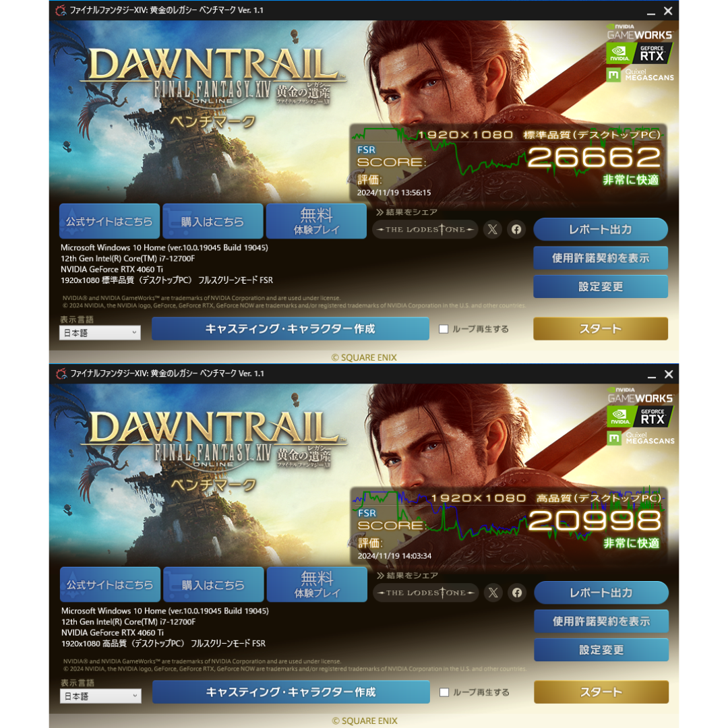Click 無料体験プレイ in the lower window
The height and width of the screenshot is (728, 728).
(x=317, y=584)
